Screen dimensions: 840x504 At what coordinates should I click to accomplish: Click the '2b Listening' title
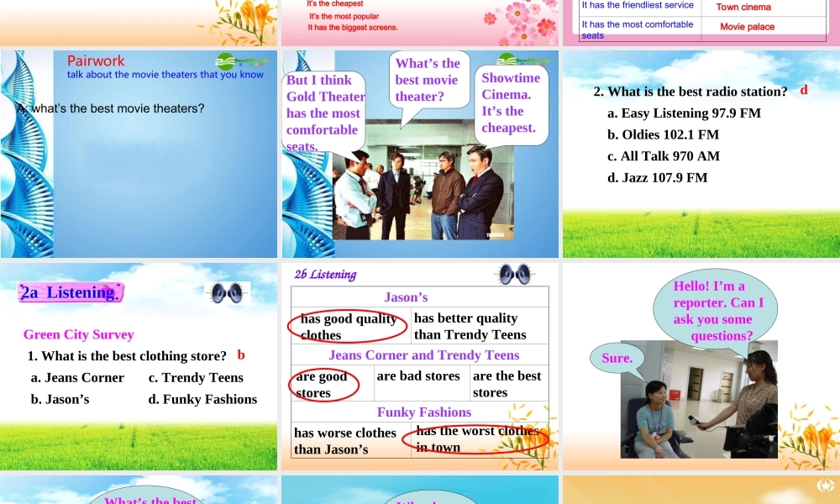tap(325, 274)
